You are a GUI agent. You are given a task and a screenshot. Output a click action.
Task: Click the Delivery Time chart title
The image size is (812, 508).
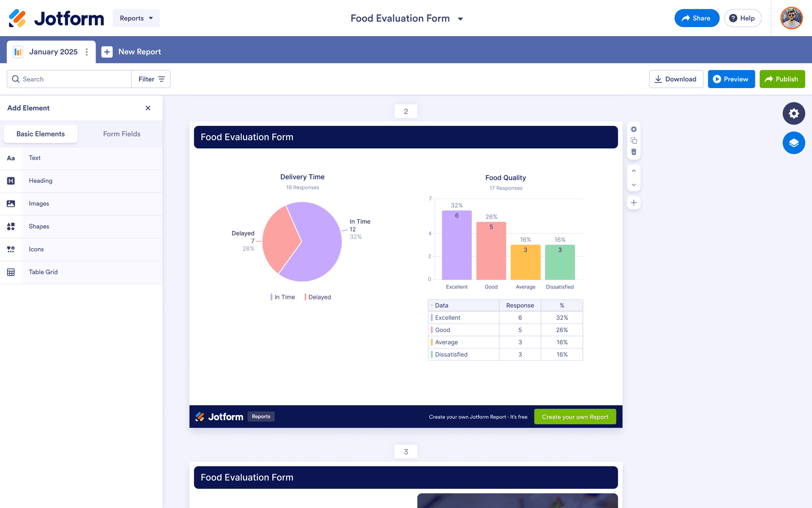click(302, 177)
